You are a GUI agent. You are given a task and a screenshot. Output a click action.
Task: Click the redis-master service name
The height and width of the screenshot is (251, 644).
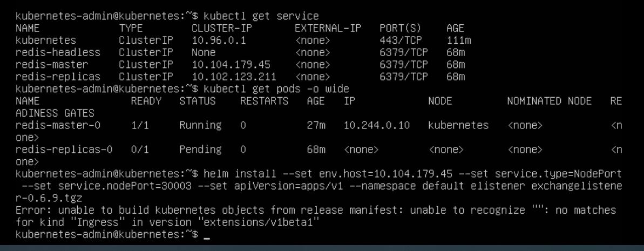[52, 64]
